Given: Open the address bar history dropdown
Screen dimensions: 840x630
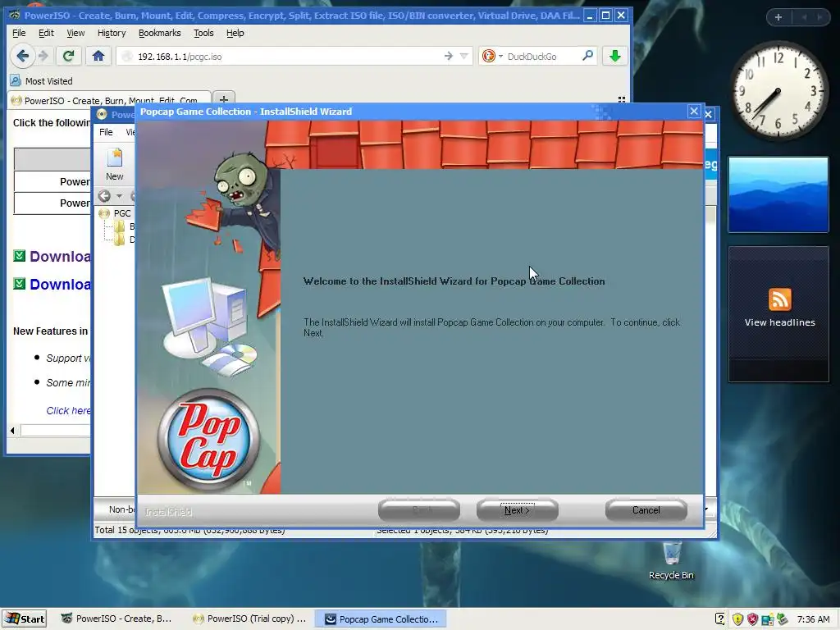Looking at the screenshot, I should tap(464, 56).
